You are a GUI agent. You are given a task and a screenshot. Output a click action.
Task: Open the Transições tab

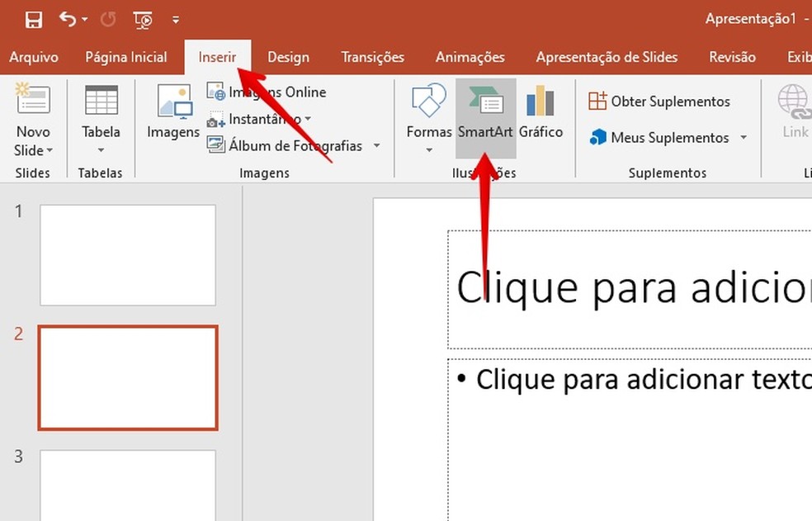[372, 57]
